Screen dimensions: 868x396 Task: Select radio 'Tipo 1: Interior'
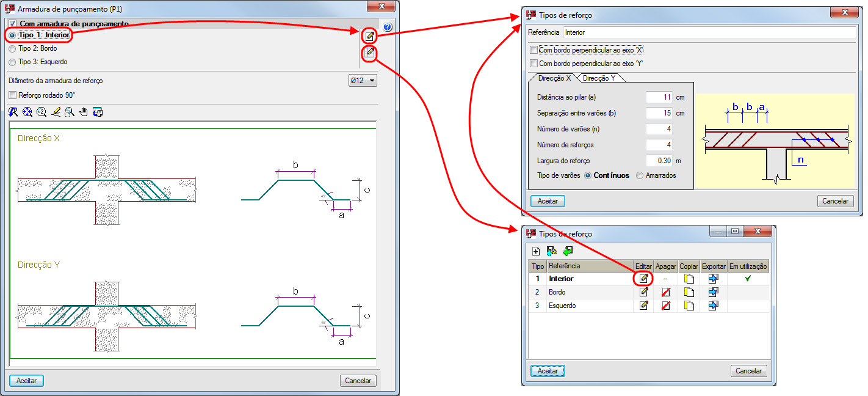[x=12, y=35]
